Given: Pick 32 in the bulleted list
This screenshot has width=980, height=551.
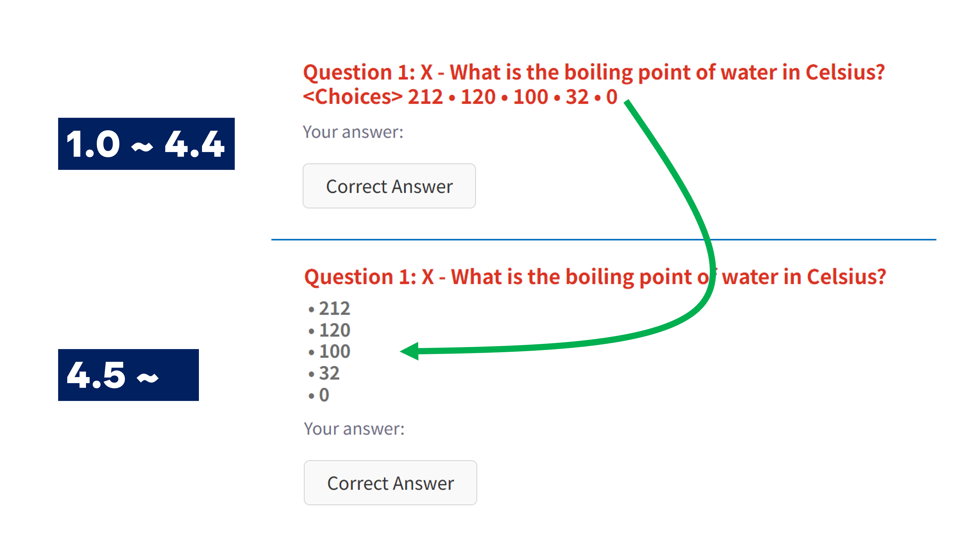Looking at the screenshot, I should tap(329, 373).
